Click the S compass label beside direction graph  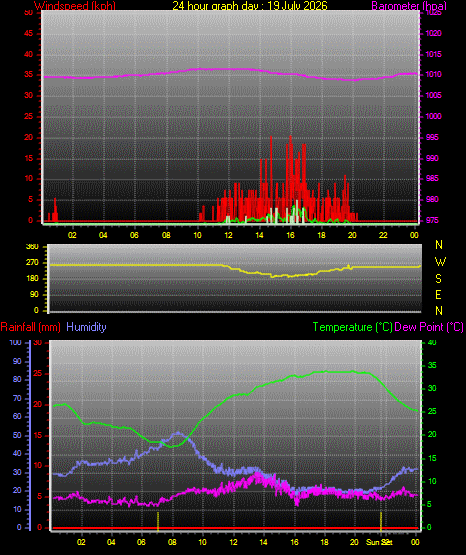[438, 279]
